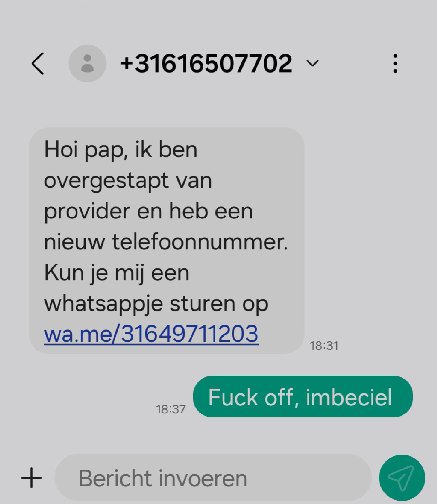Go back using the left arrow
The width and height of the screenshot is (437, 504).
(38, 64)
